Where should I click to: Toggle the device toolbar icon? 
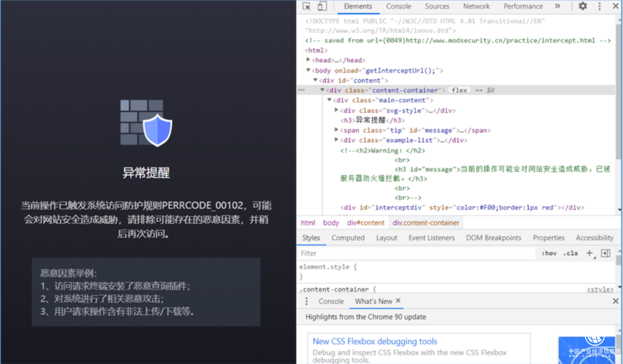coord(322,6)
